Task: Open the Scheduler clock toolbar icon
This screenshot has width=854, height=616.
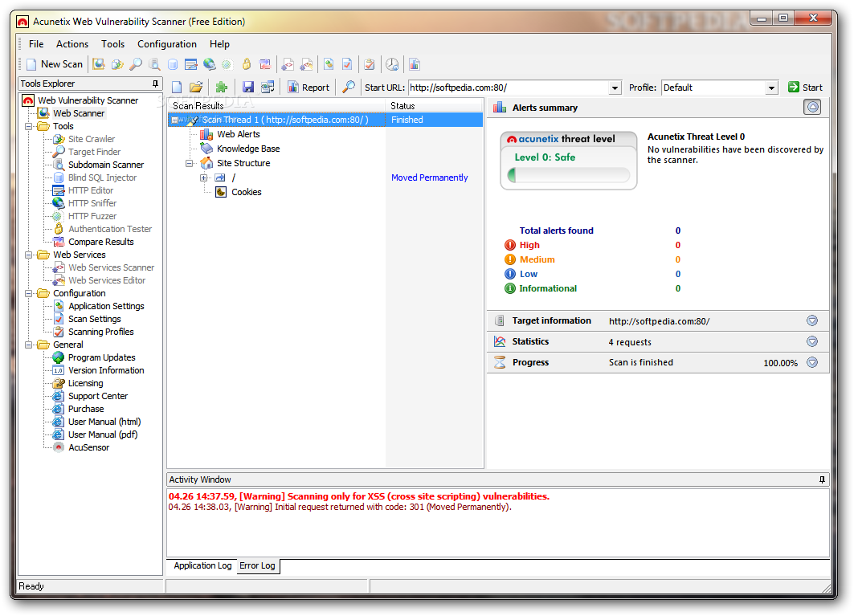Action: coord(392,64)
